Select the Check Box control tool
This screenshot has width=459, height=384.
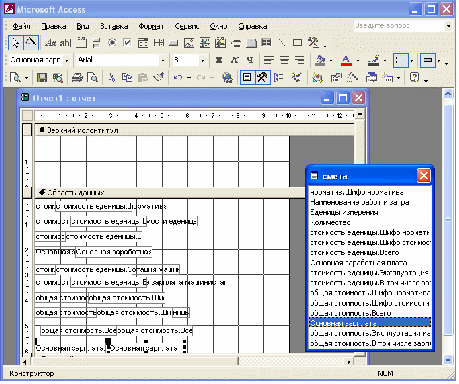point(127,43)
